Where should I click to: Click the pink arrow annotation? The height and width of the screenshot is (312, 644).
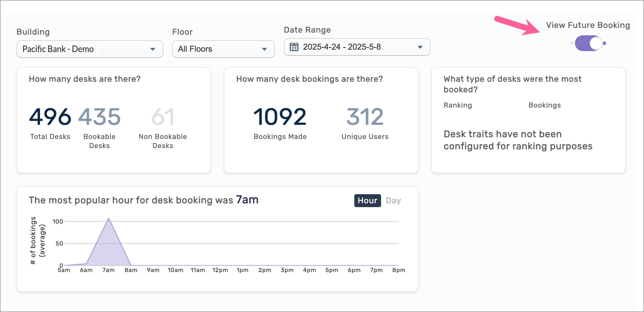[x=517, y=26]
